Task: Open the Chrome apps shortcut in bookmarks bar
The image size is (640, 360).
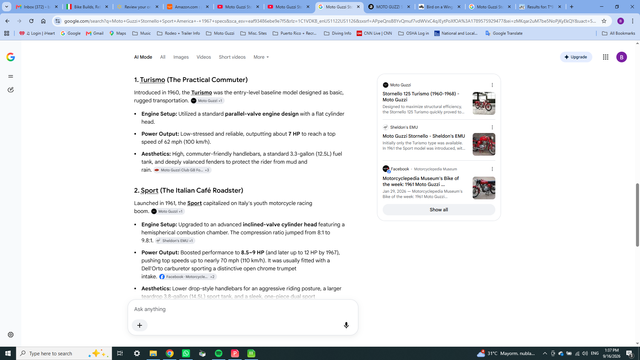Action: (7, 33)
